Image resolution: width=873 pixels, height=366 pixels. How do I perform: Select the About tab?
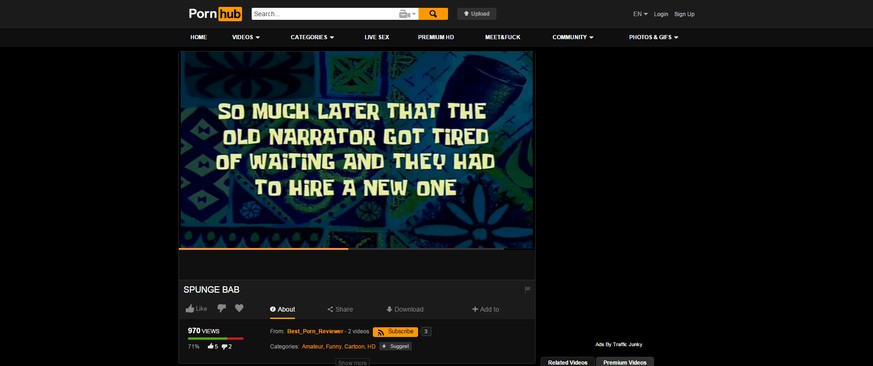(x=282, y=310)
